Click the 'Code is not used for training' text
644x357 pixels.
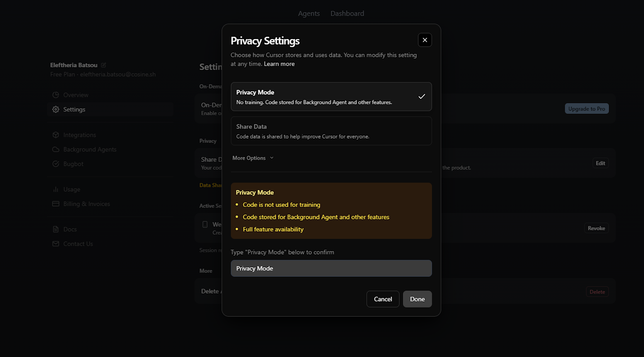click(281, 205)
